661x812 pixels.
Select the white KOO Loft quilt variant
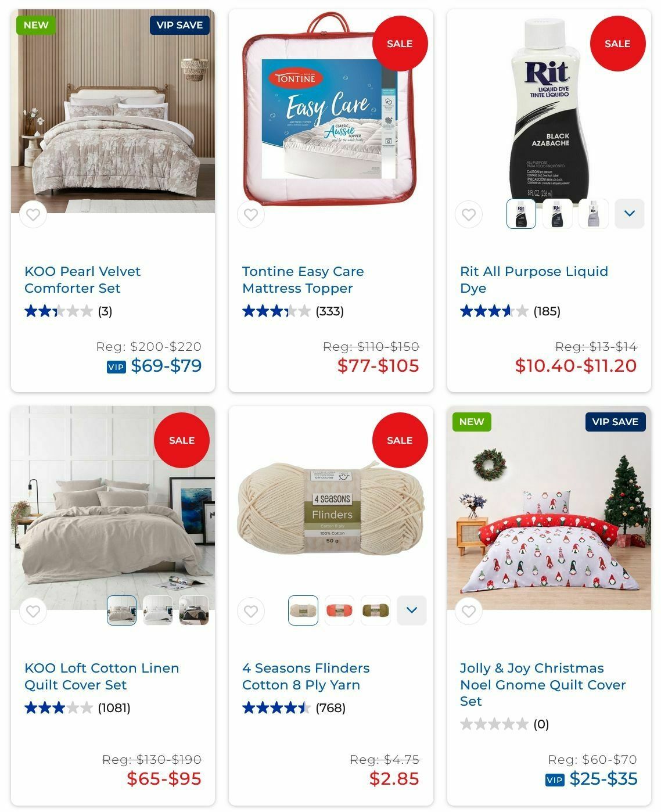tap(158, 610)
